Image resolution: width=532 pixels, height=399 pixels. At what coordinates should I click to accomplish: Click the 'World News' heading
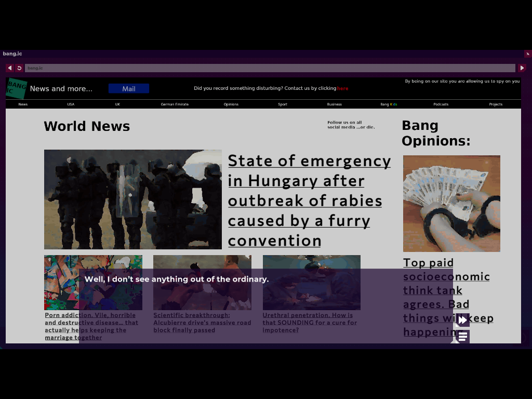point(87,126)
